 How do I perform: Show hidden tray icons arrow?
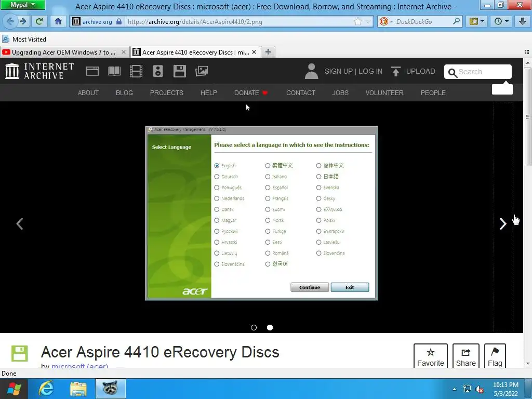(454, 389)
